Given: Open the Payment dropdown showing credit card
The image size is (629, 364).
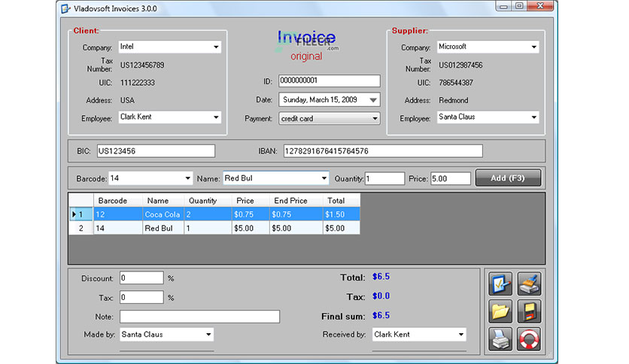Looking at the screenshot, I should point(375,118).
